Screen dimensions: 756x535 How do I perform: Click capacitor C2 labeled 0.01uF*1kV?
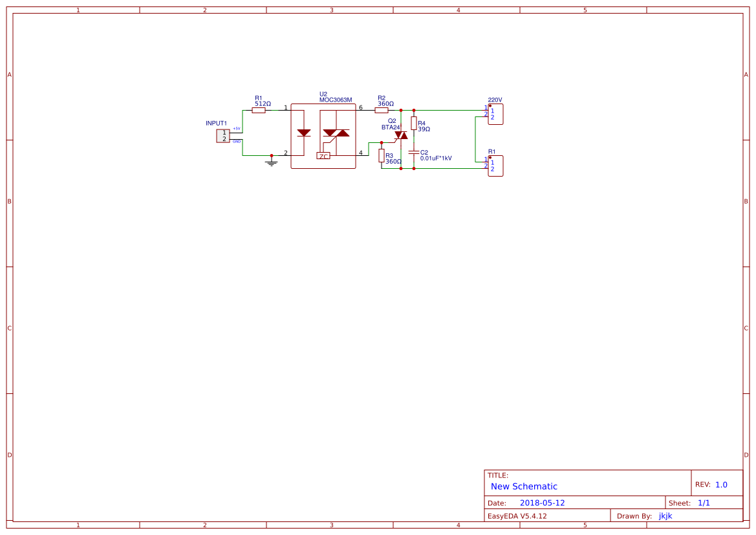point(414,153)
